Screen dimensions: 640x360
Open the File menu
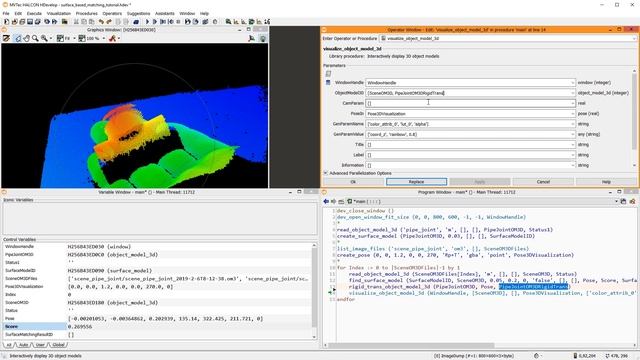[6, 13]
